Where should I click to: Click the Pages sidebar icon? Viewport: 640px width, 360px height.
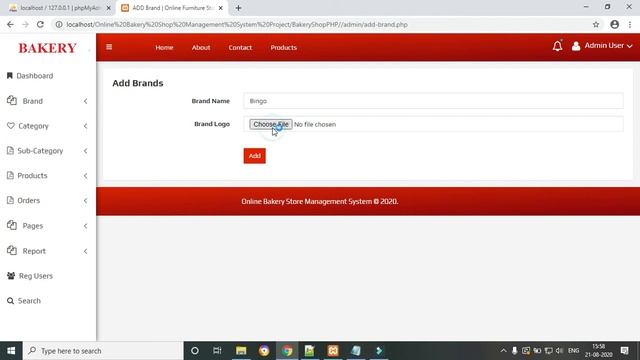[12, 225]
